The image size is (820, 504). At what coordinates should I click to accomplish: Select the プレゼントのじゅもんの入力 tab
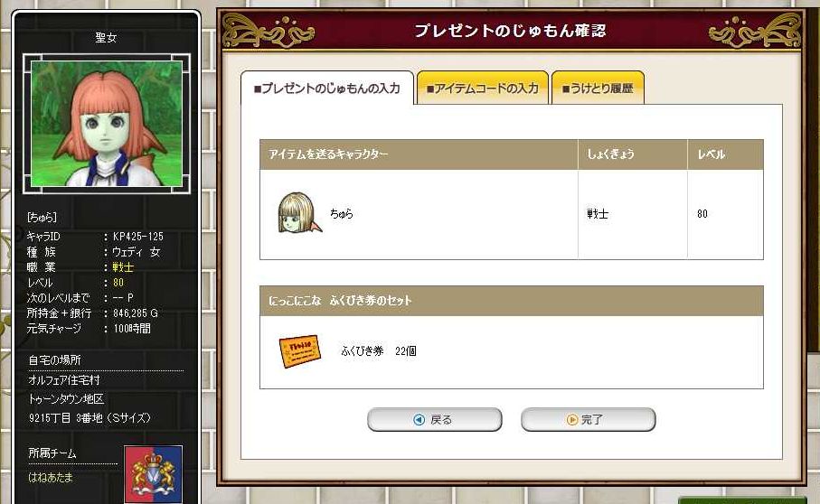tap(327, 89)
